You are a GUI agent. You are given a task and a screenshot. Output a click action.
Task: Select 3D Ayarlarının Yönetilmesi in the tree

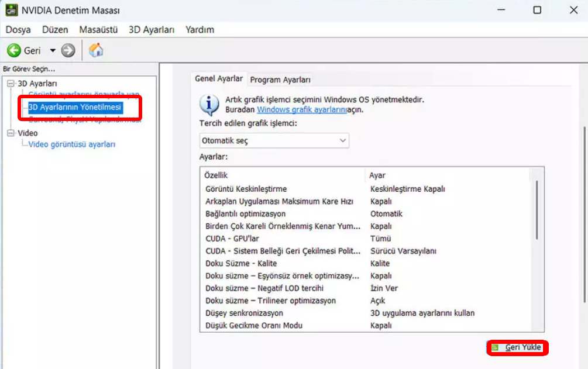pyautogui.click(x=75, y=108)
